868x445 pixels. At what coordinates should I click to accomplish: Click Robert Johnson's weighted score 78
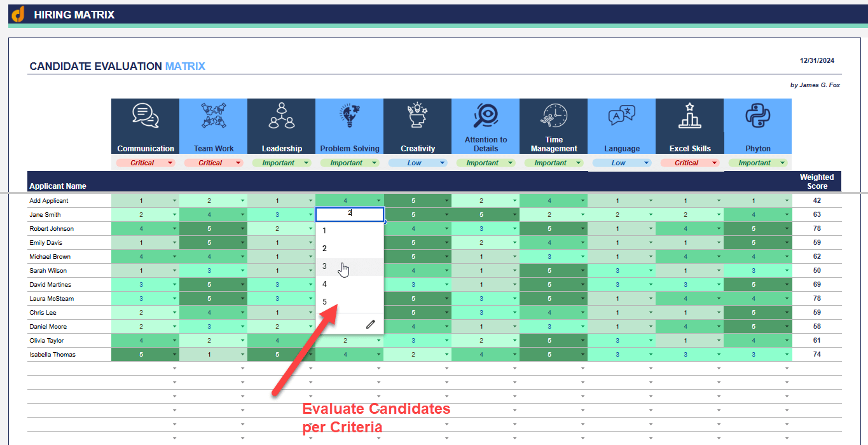pyautogui.click(x=816, y=229)
